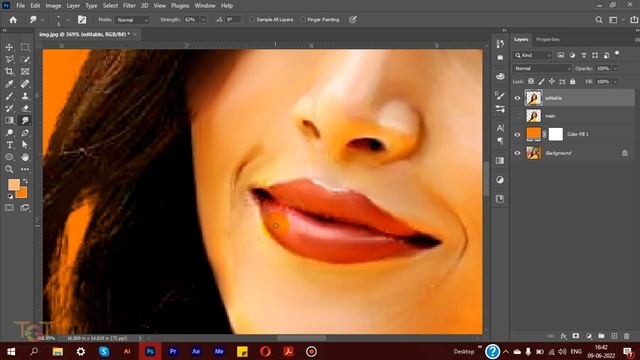
Task: Select the Hand tool
Action: (x=25, y=157)
